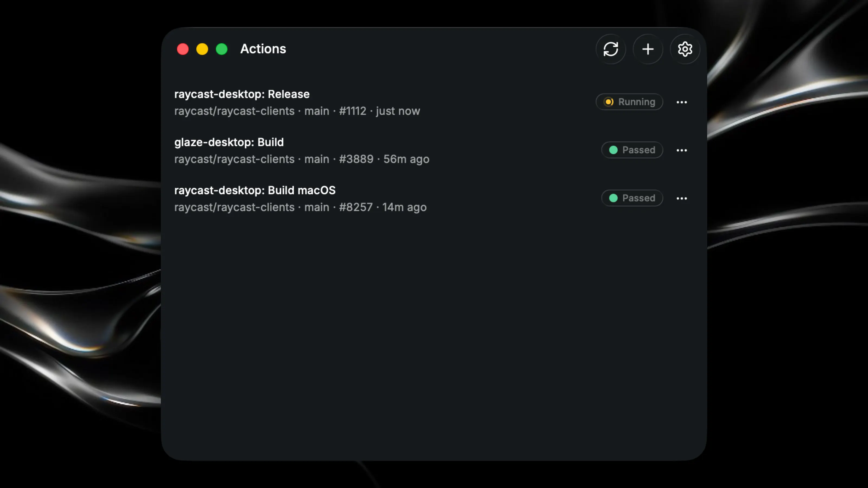The image size is (868, 488).
Task: Select the raycast-desktop: Build macOS title
Action: pyautogui.click(x=255, y=190)
